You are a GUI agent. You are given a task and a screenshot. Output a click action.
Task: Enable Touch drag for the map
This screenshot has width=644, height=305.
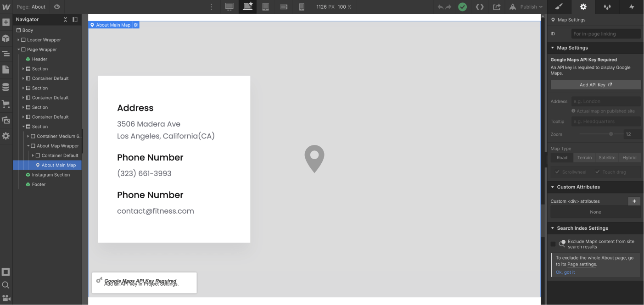tap(598, 172)
